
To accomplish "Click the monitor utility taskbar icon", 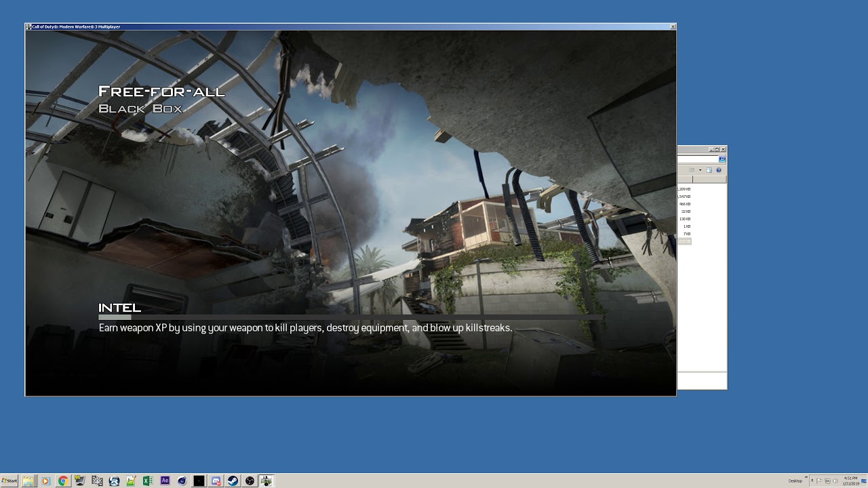I will point(80,481).
